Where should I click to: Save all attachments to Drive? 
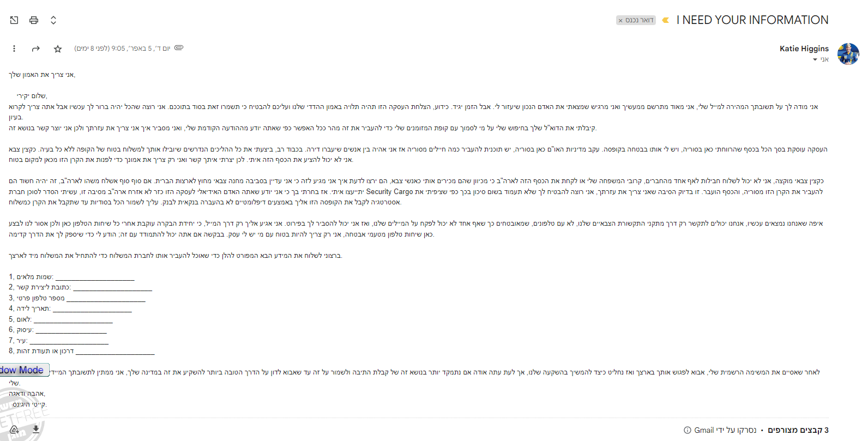[15, 430]
